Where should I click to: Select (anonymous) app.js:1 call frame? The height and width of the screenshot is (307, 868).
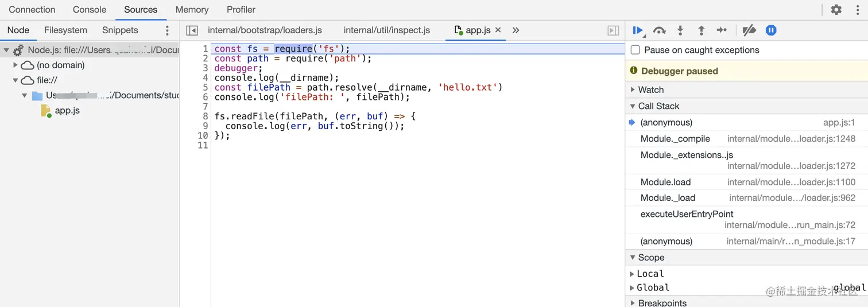click(746, 122)
